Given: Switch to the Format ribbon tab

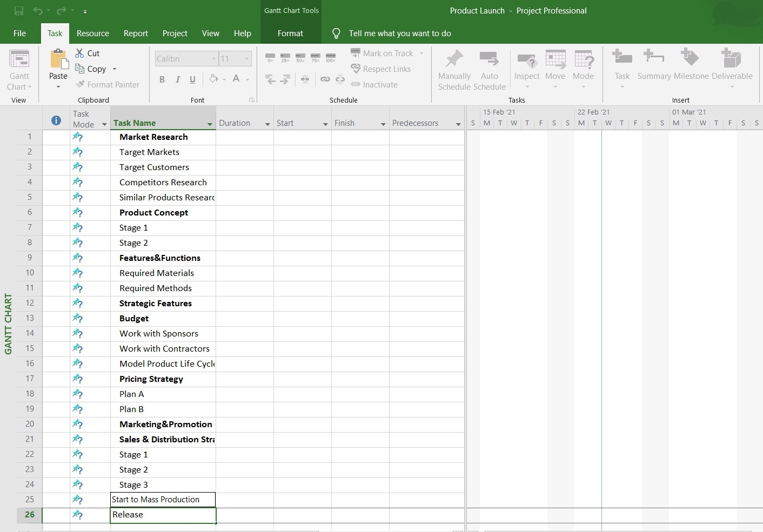Looking at the screenshot, I should 290,33.
